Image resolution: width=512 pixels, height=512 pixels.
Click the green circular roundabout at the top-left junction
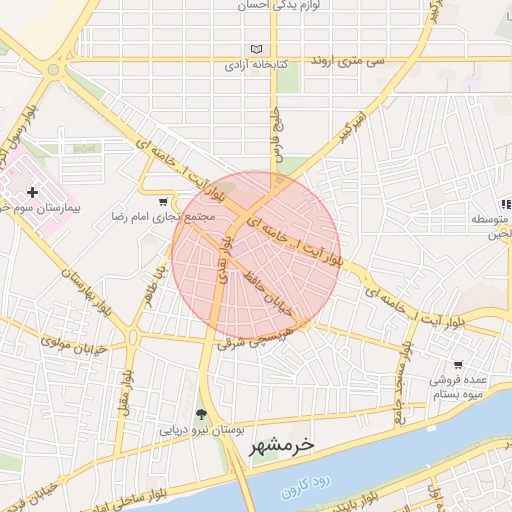point(53,70)
